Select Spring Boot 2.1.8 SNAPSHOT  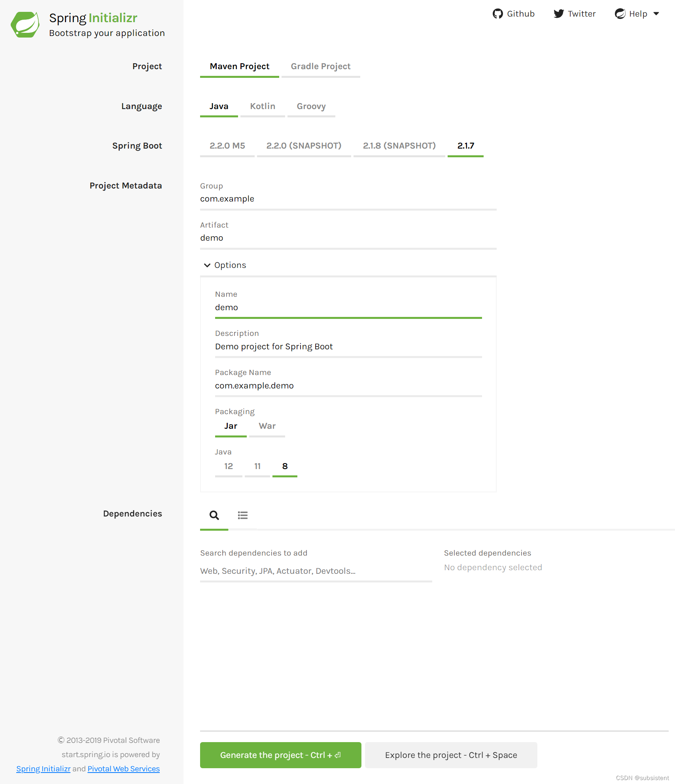[399, 145]
